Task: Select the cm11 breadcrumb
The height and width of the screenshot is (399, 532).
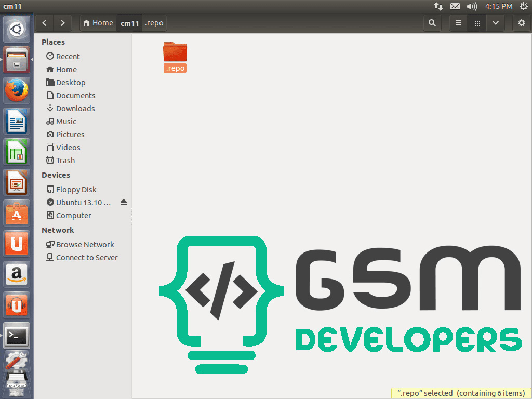Action: click(129, 23)
